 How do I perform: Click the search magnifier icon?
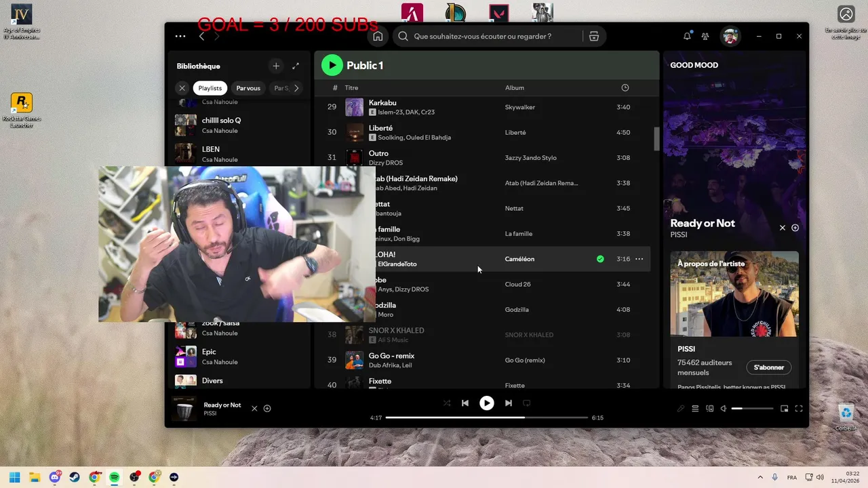click(403, 37)
